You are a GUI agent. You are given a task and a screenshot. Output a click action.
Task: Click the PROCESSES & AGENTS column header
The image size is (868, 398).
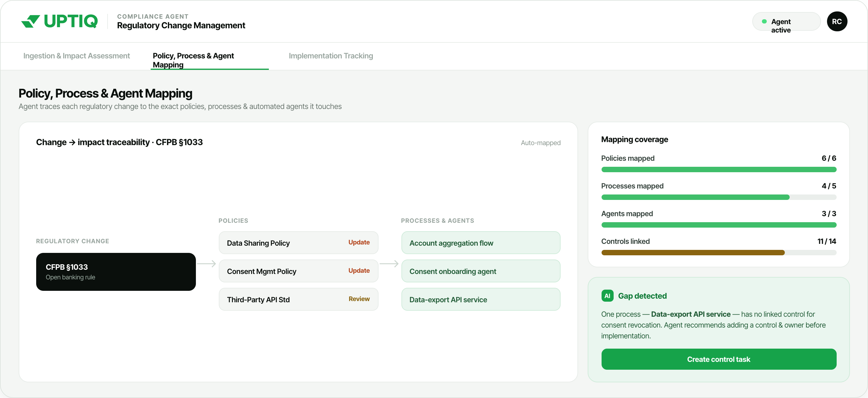pyautogui.click(x=437, y=221)
